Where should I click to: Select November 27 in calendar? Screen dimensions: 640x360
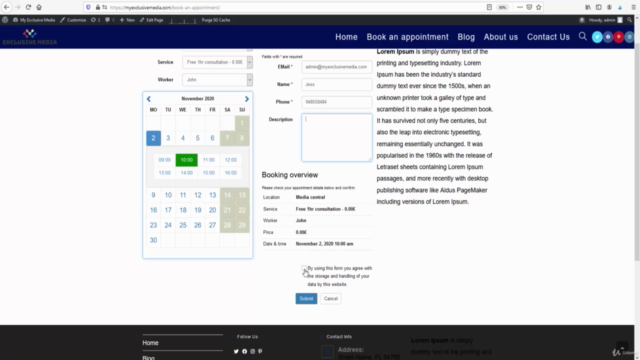pyautogui.click(x=212, y=225)
